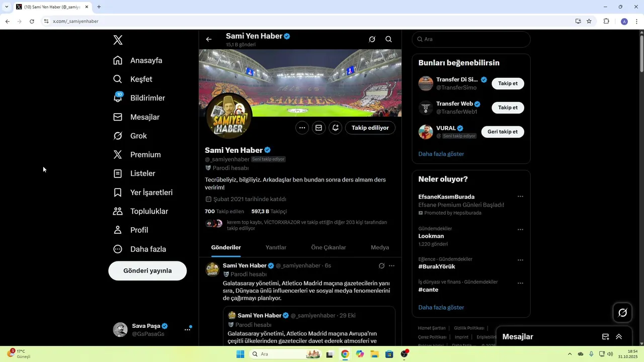Compose new message in Mesajlar drawer

[x=605, y=337]
